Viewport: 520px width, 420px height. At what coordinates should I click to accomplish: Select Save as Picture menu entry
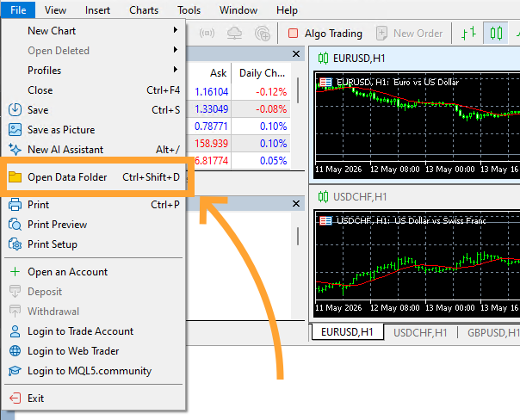94,130
